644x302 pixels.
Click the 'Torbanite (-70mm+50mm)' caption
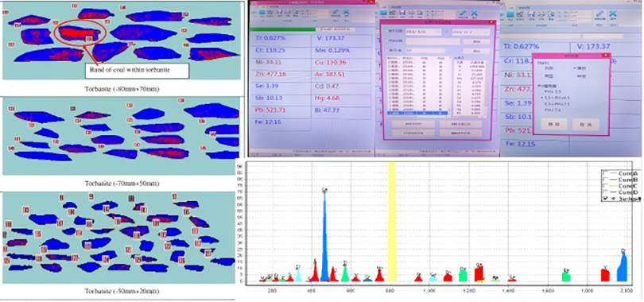(122, 183)
